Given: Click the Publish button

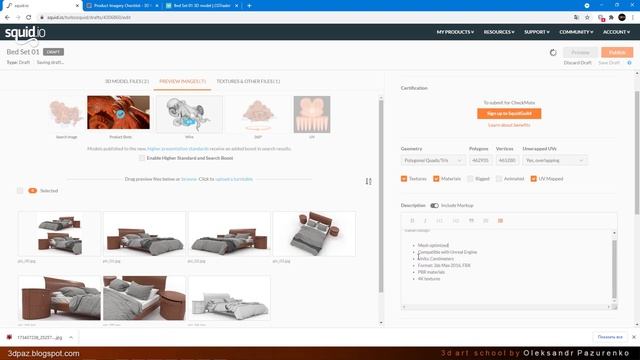Looking at the screenshot, I should [617, 52].
